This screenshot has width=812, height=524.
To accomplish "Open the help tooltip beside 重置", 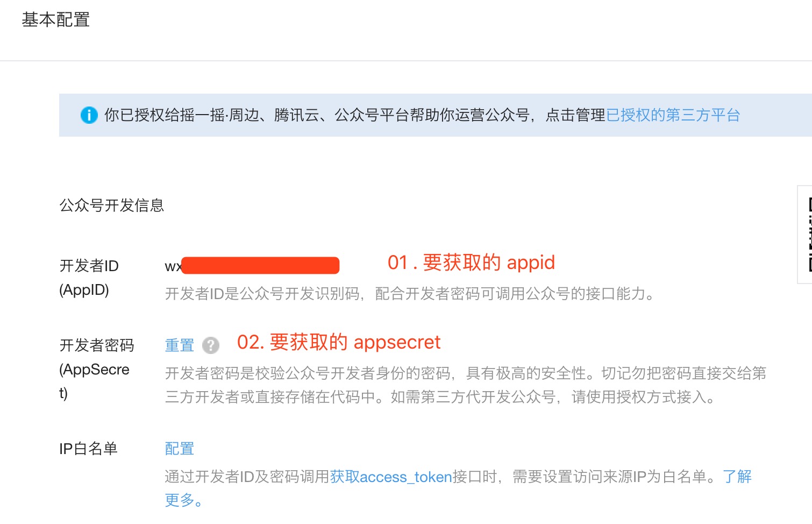I will pyautogui.click(x=211, y=345).
